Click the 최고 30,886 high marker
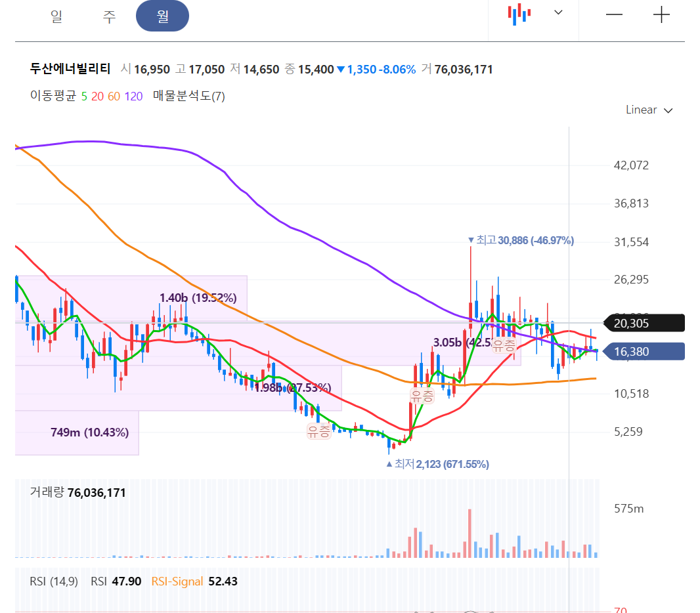The height and width of the screenshot is (613, 700). point(521,240)
